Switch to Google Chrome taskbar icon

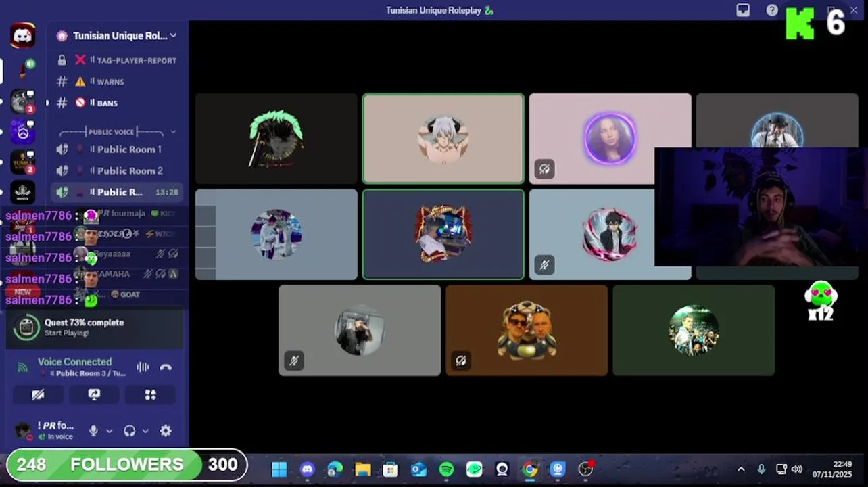(530, 469)
